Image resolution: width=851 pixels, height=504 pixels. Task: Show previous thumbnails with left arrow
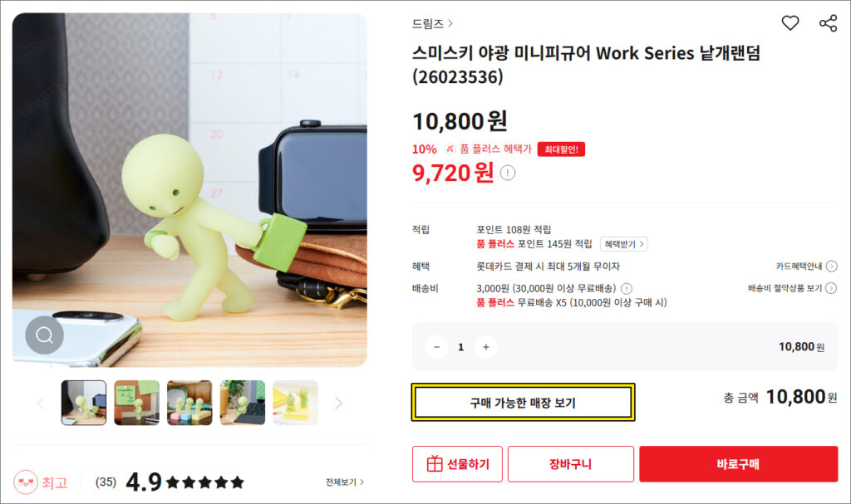pos(42,403)
